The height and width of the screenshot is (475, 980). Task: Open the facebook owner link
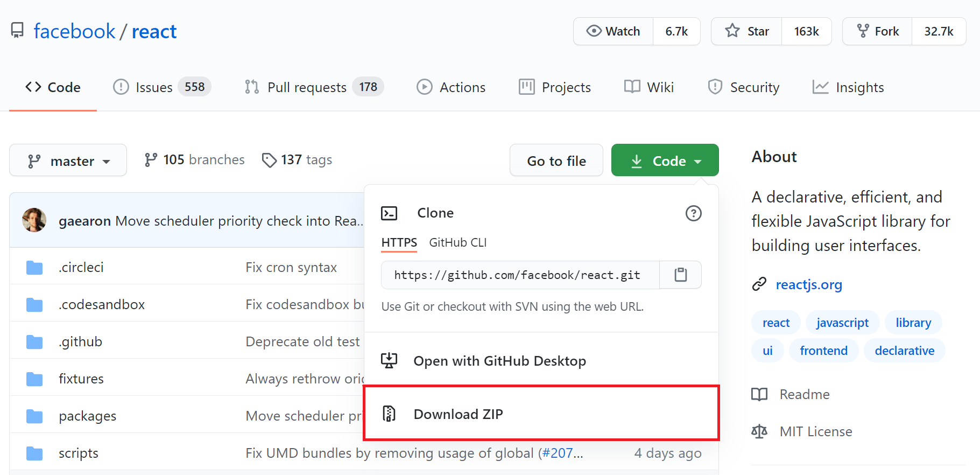[74, 31]
